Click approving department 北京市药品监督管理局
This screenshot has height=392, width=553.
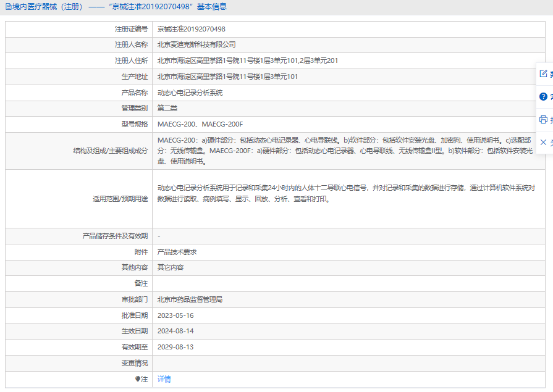190,299
